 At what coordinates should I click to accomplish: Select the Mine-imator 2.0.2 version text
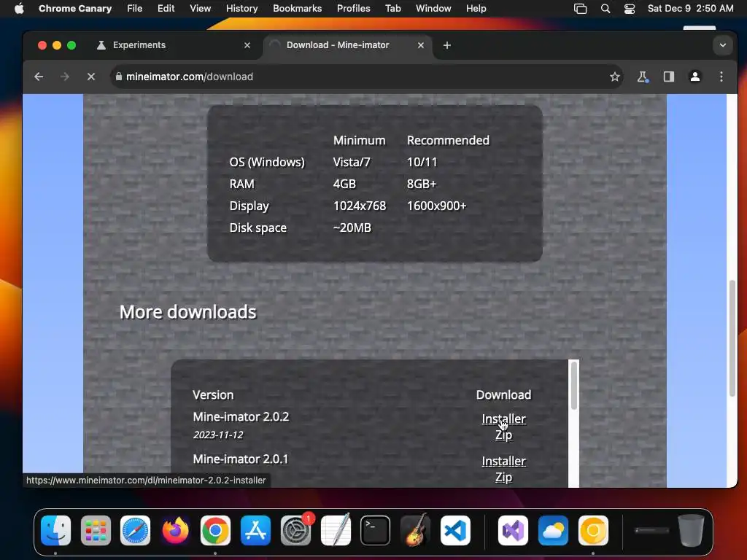pos(241,416)
